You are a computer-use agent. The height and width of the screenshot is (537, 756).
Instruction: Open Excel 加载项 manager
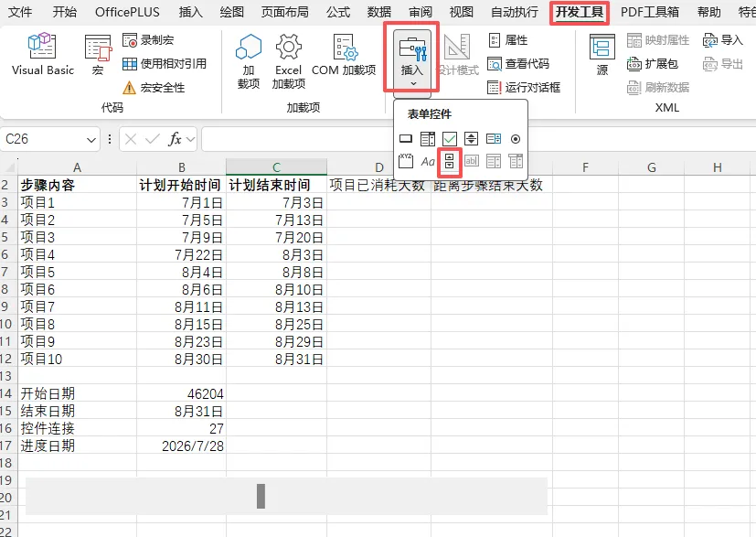click(288, 60)
